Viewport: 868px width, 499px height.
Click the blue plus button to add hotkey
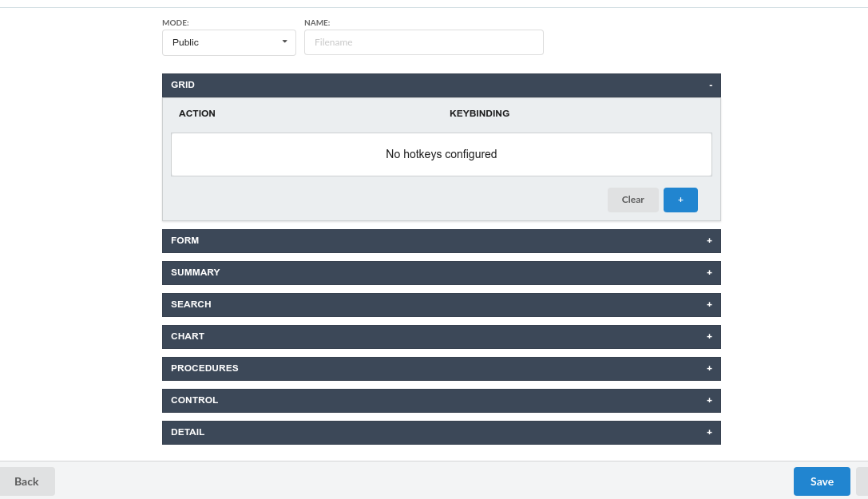click(680, 200)
